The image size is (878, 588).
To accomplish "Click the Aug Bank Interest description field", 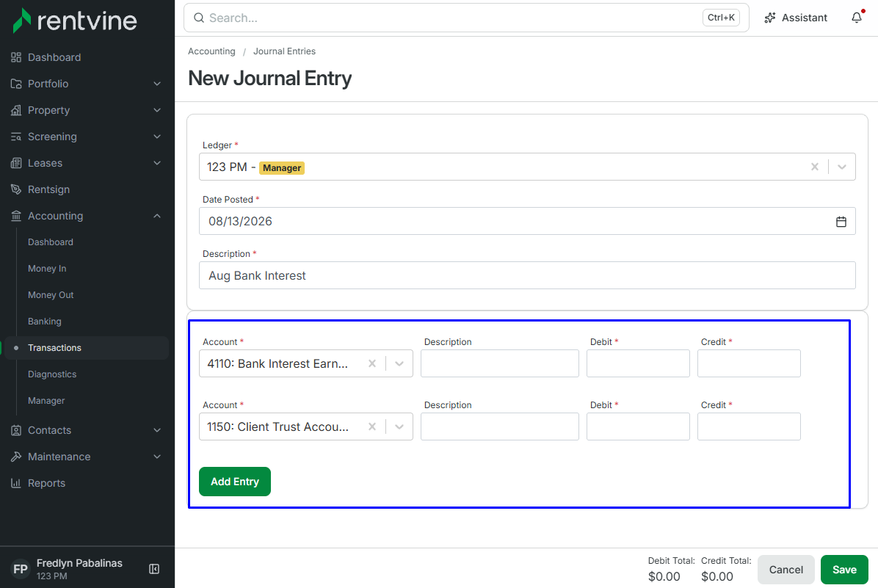I will (527, 275).
